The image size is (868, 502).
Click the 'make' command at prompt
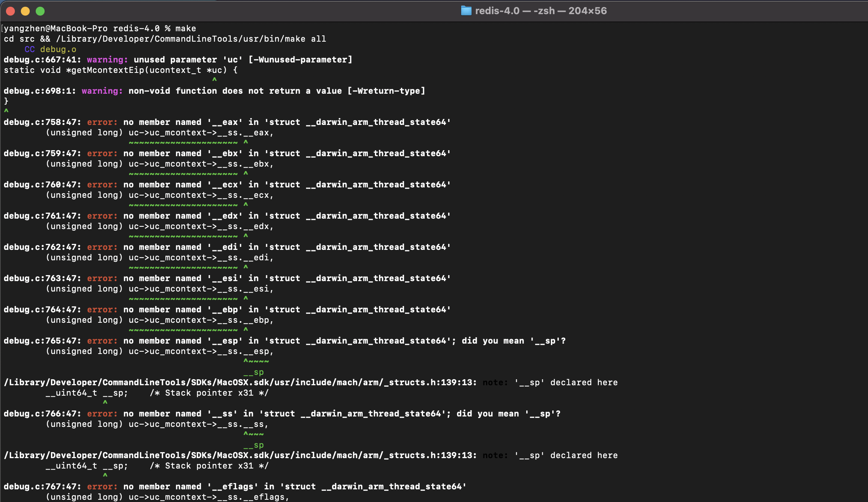(186, 29)
